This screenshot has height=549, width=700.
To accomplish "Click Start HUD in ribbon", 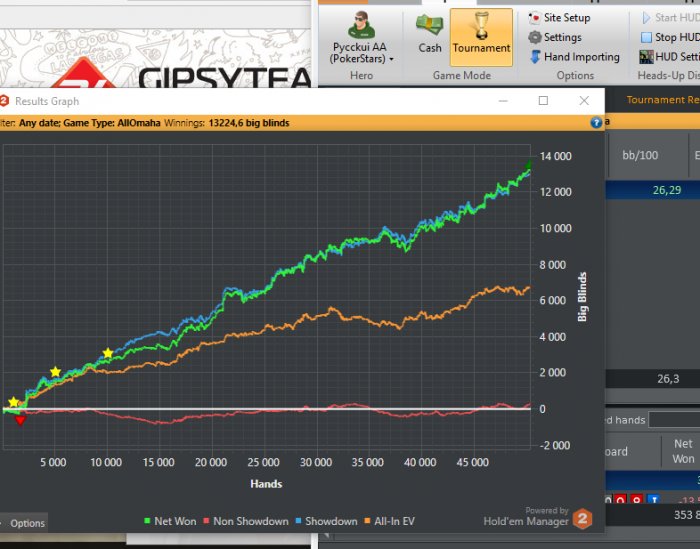I will click(671, 18).
